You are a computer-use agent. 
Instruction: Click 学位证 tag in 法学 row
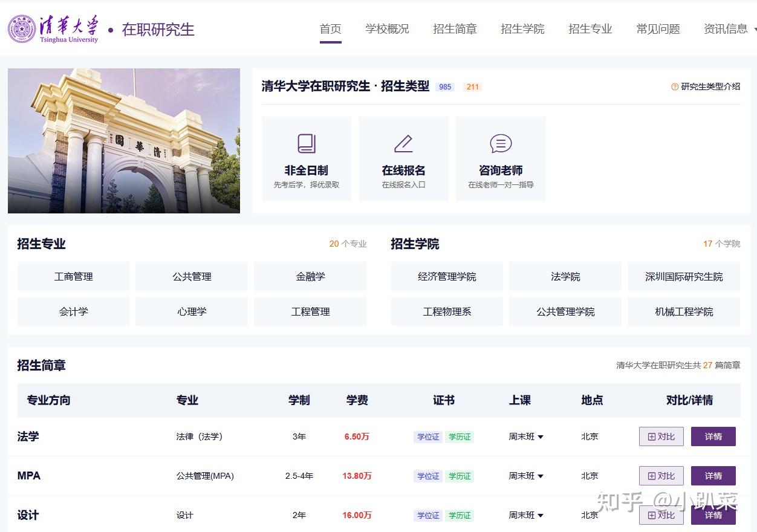(428, 436)
